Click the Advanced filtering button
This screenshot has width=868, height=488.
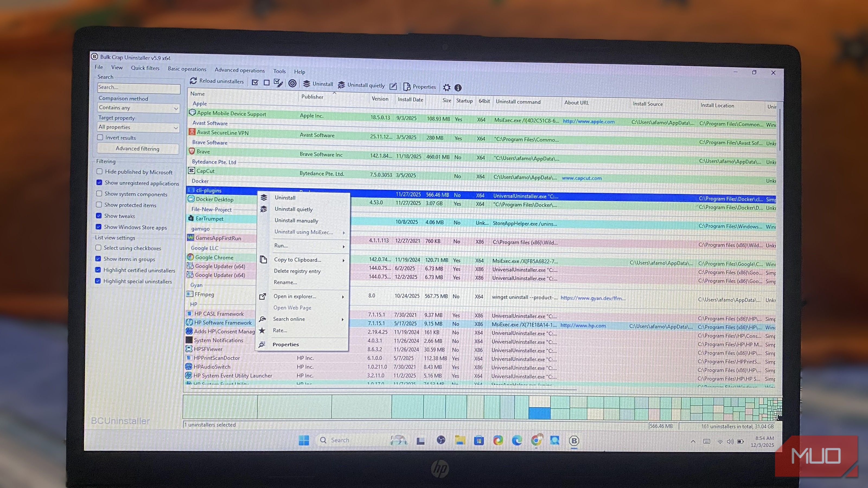tap(138, 149)
